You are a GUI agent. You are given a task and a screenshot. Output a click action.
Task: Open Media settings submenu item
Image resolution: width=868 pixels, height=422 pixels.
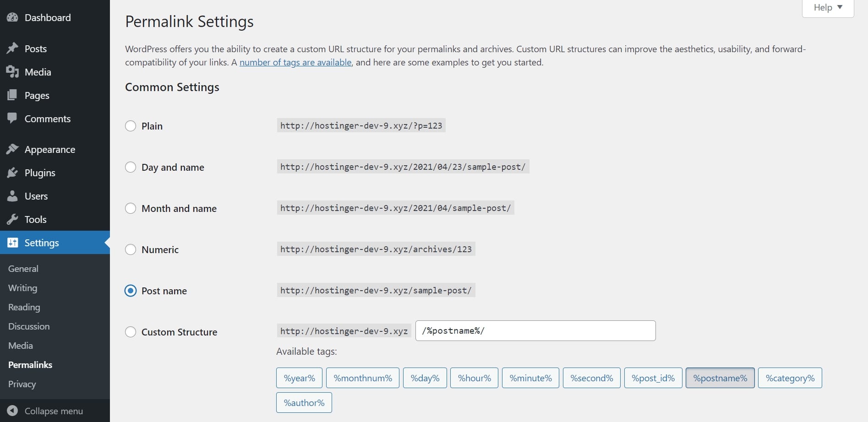tap(21, 346)
